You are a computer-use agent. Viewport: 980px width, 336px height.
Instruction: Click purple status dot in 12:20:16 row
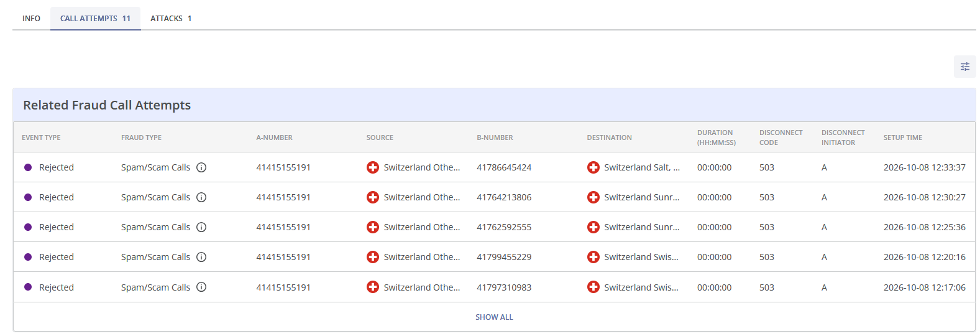[x=28, y=257]
